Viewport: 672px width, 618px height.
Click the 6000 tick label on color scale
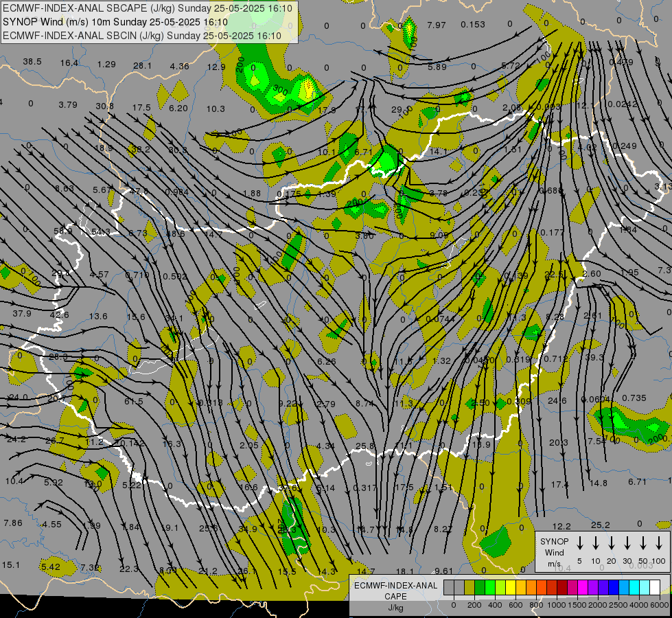(660, 605)
